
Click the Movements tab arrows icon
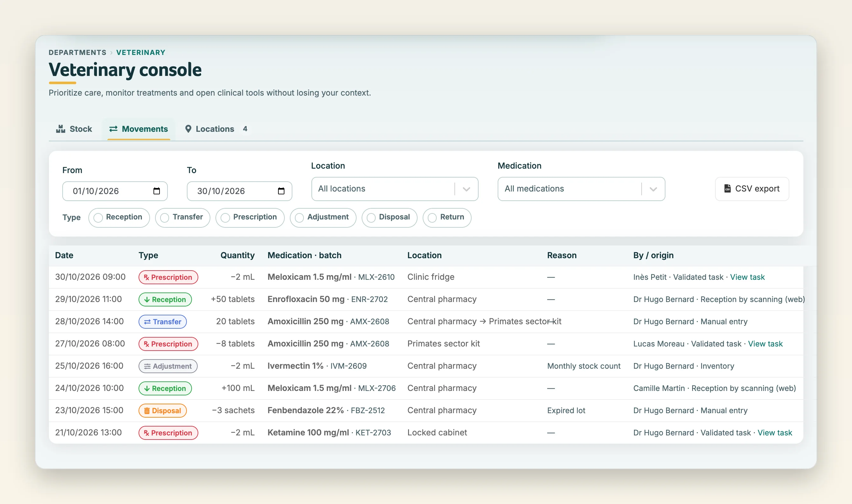coord(113,129)
